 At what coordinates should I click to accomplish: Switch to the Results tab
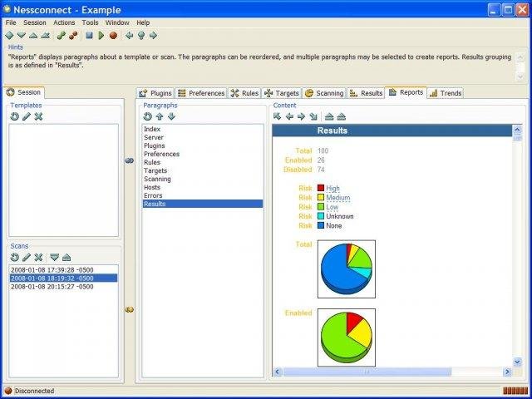pyautogui.click(x=366, y=93)
